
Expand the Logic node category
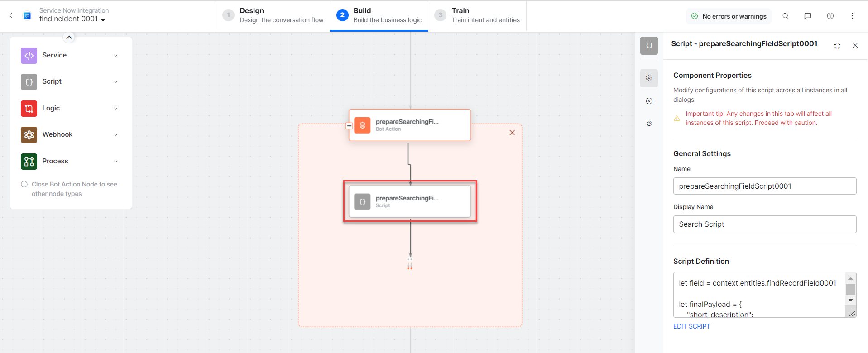tap(115, 109)
